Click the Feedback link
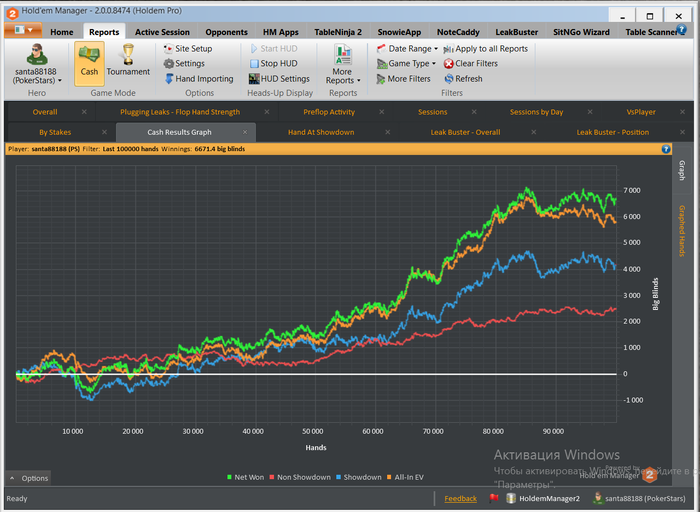The image size is (700, 512). [460, 499]
